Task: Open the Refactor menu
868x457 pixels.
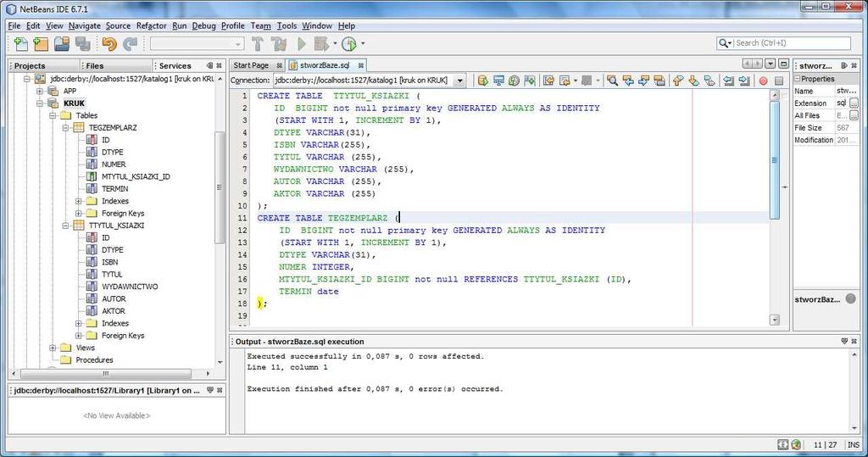Action: tap(151, 25)
